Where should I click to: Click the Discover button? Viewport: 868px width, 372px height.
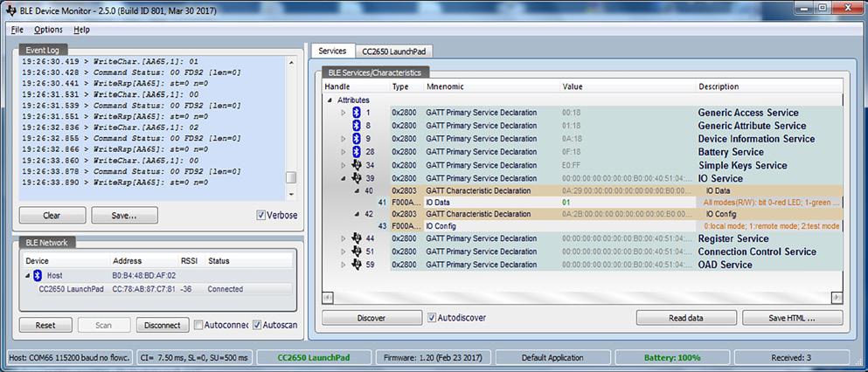[x=372, y=318]
